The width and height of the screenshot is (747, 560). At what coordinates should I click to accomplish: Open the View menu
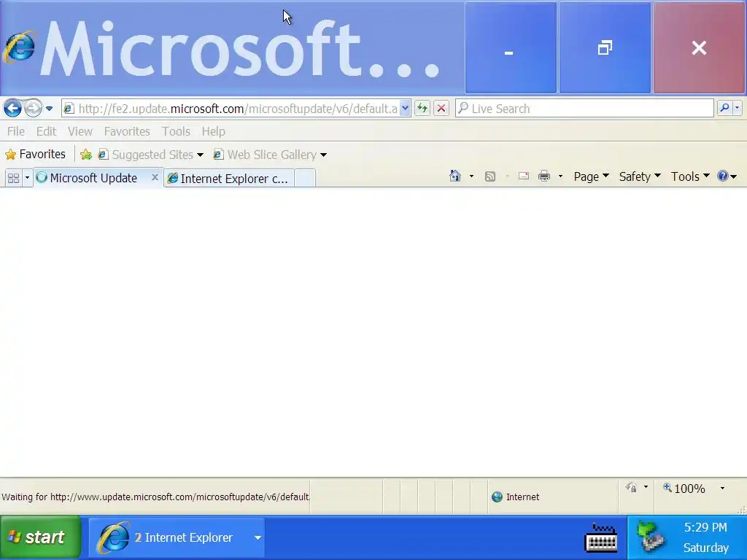[x=80, y=131]
